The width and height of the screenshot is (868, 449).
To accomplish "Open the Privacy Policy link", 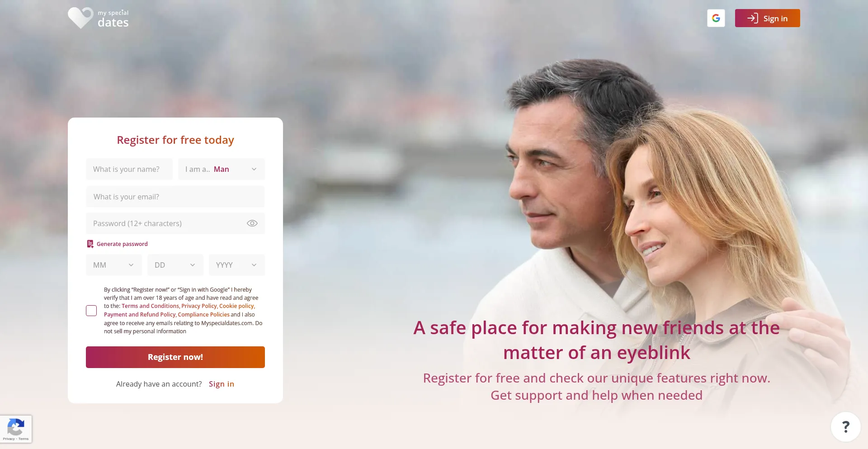I will click(199, 306).
